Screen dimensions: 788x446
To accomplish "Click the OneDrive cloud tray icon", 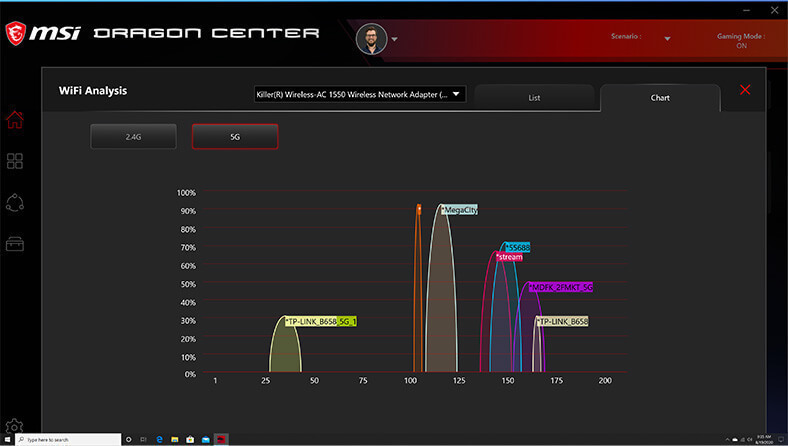I will [735, 439].
